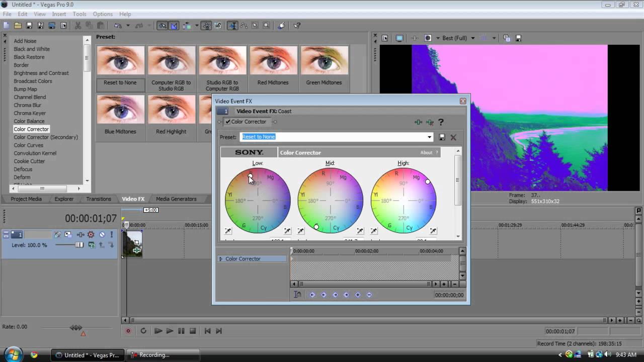Toggle Automatic Crossfades in the main toolbar

click(x=174, y=26)
